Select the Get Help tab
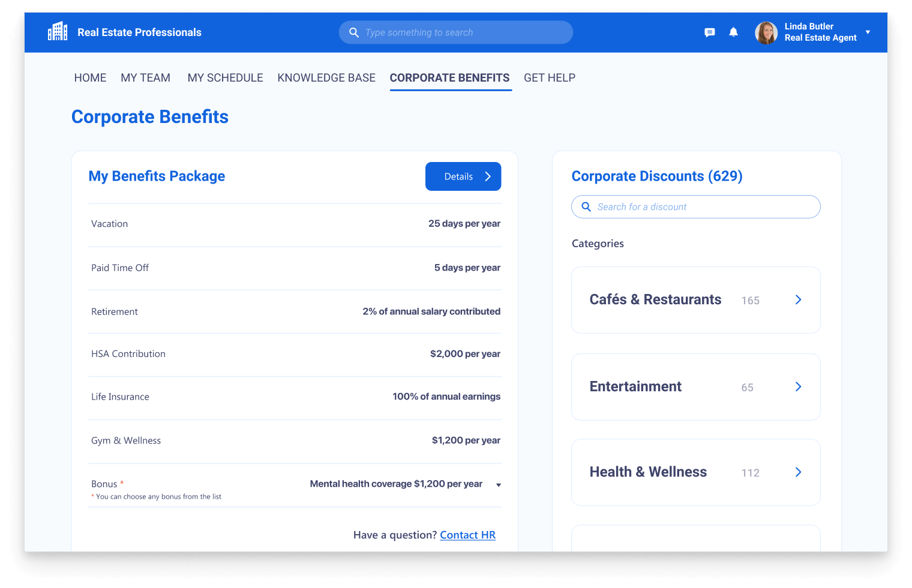Image resolution: width=912 pixels, height=588 pixels. coord(549,78)
